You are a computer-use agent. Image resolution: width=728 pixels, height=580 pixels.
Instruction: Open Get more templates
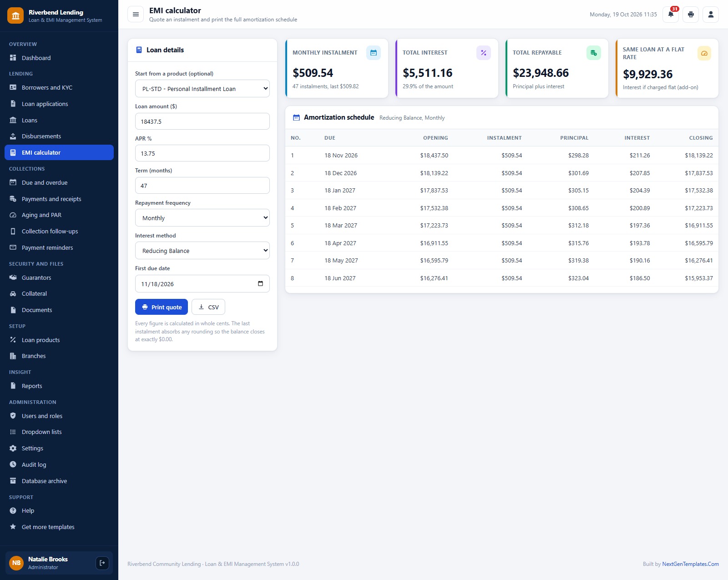(x=59, y=527)
